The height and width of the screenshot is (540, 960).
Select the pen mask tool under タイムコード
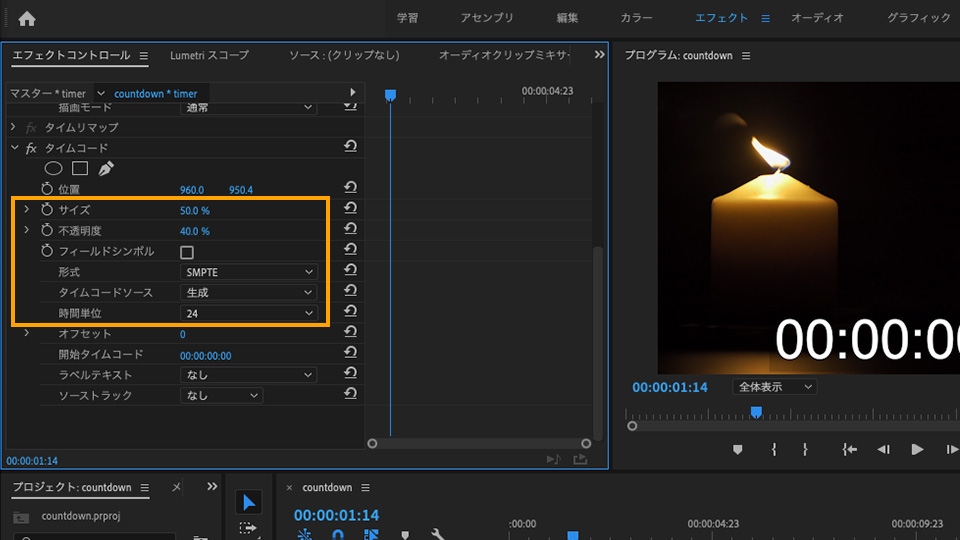pyautogui.click(x=106, y=168)
